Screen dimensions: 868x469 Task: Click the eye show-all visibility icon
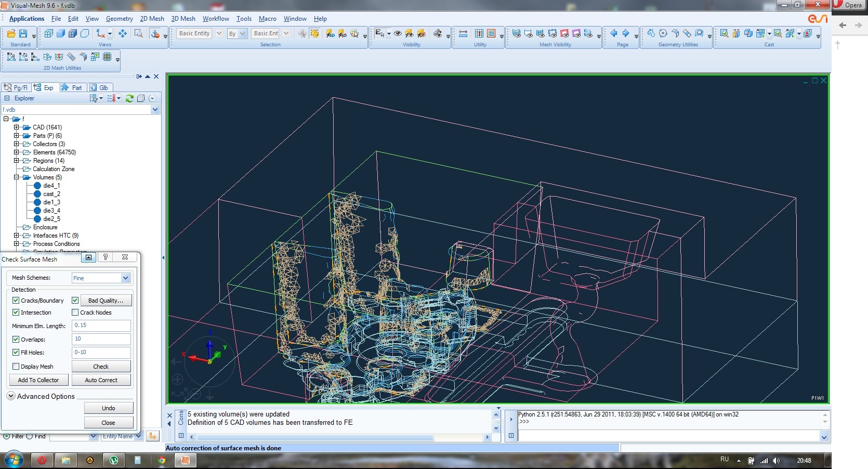pos(398,33)
